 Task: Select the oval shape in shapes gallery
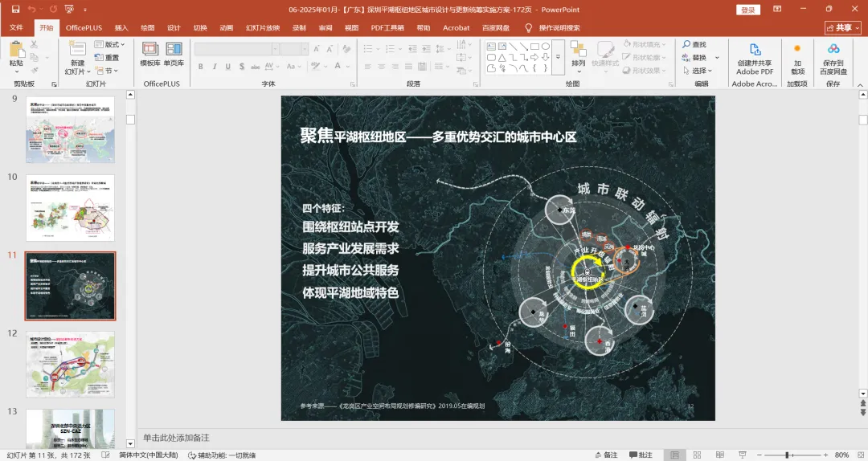546,47
